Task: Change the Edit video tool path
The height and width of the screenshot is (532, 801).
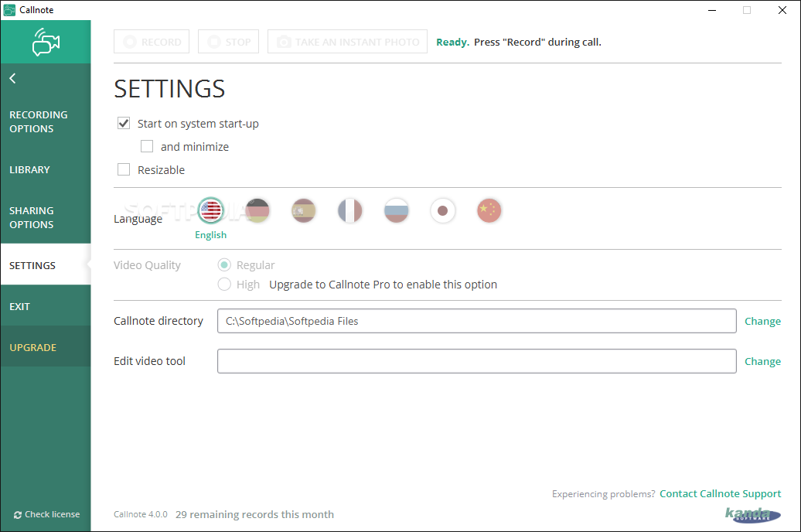Action: coord(762,361)
